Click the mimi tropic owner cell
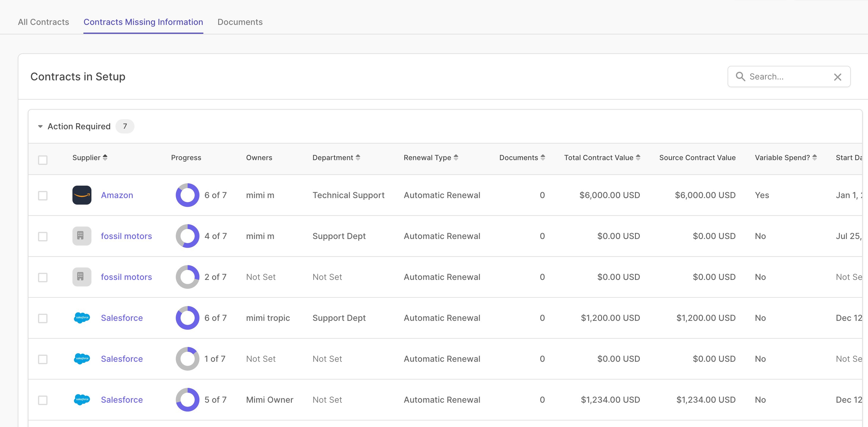The width and height of the screenshot is (868, 427). 268,318
